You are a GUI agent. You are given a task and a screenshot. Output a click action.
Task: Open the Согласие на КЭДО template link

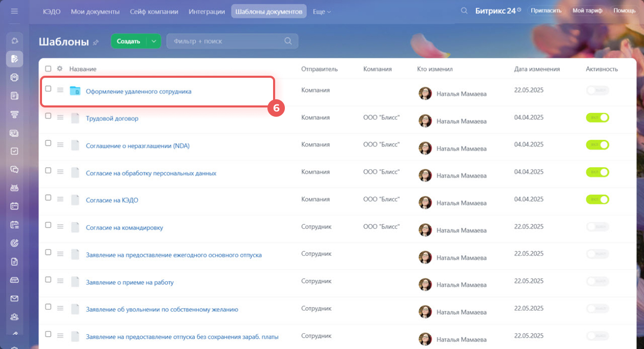pyautogui.click(x=112, y=200)
